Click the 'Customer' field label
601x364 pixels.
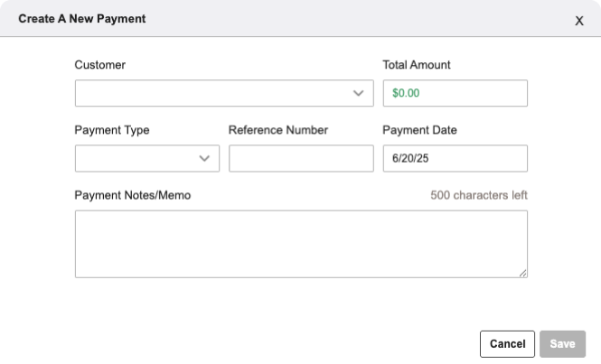pos(99,65)
